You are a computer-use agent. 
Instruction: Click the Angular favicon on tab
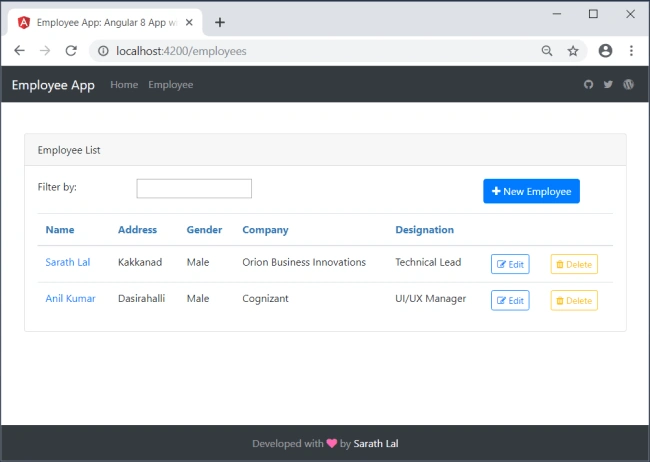point(24,22)
